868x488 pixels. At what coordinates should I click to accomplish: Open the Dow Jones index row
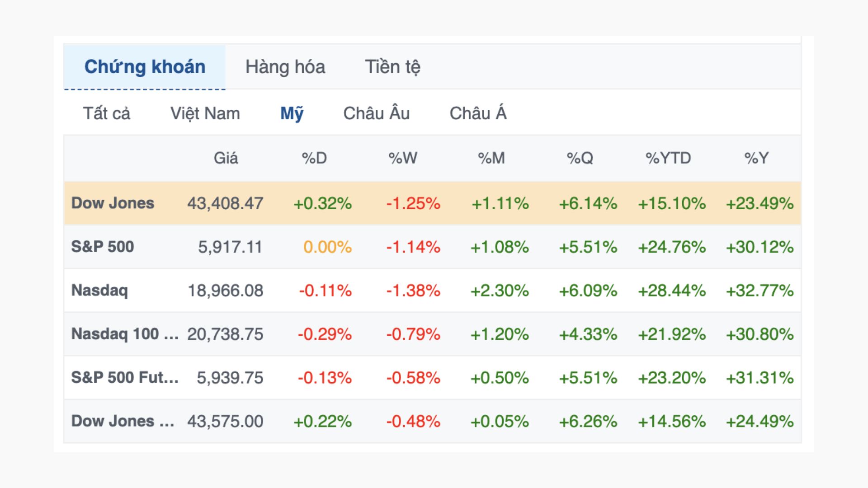click(432, 203)
